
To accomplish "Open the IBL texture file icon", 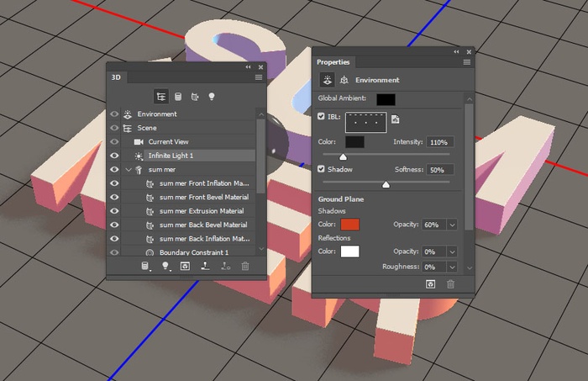I will [395, 120].
